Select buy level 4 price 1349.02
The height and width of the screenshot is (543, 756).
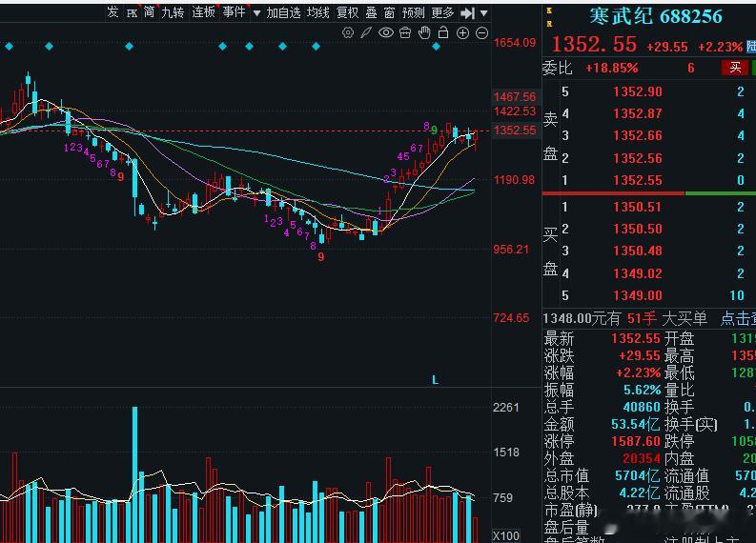point(638,273)
